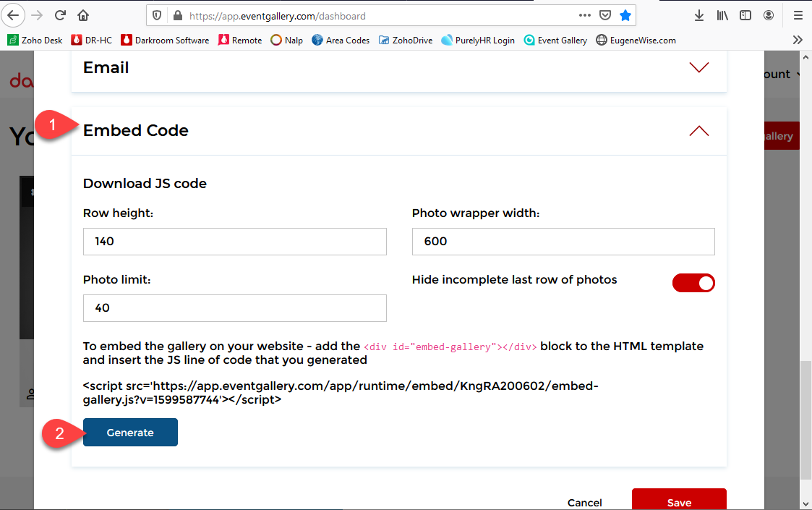Open PurelyHR Login bookmark
Image resolution: width=812 pixels, height=510 pixels.
[x=478, y=40]
